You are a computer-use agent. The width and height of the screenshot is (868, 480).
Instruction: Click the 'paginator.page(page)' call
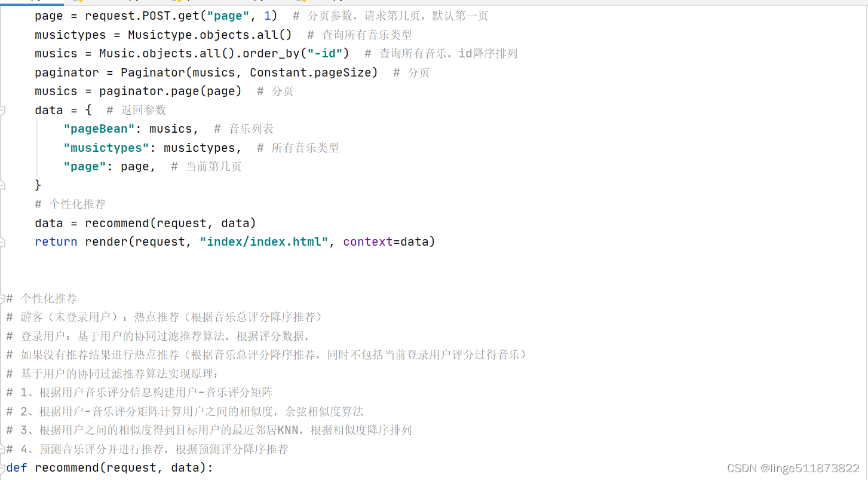(x=171, y=91)
